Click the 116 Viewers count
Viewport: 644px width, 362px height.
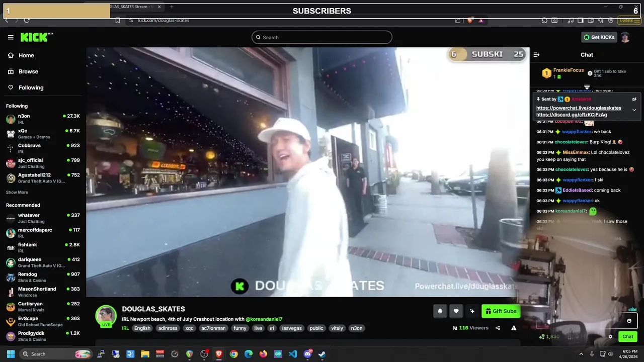pos(470,328)
